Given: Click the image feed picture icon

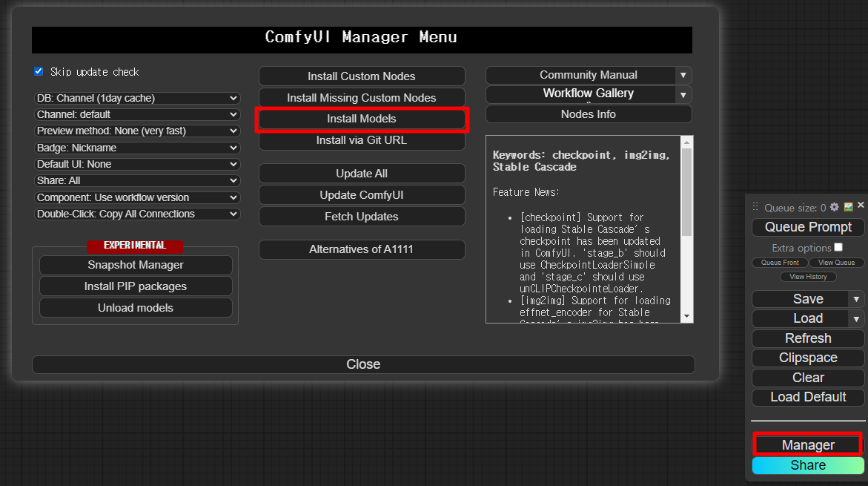Looking at the screenshot, I should [848, 207].
